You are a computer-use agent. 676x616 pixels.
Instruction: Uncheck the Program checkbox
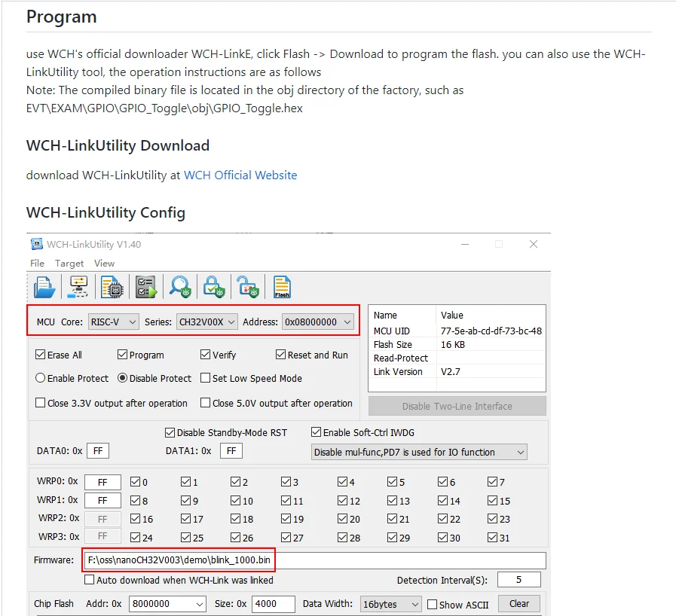(x=122, y=355)
